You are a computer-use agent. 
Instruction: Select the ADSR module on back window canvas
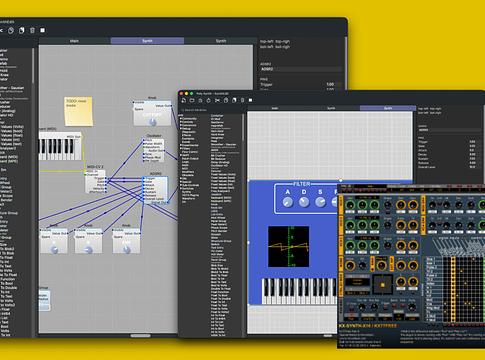click(155, 190)
